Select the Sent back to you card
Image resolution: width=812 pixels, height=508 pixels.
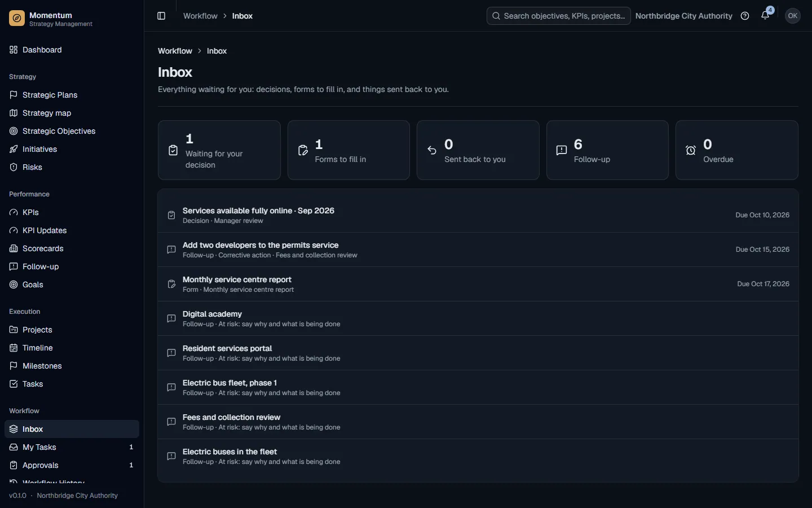(478, 150)
